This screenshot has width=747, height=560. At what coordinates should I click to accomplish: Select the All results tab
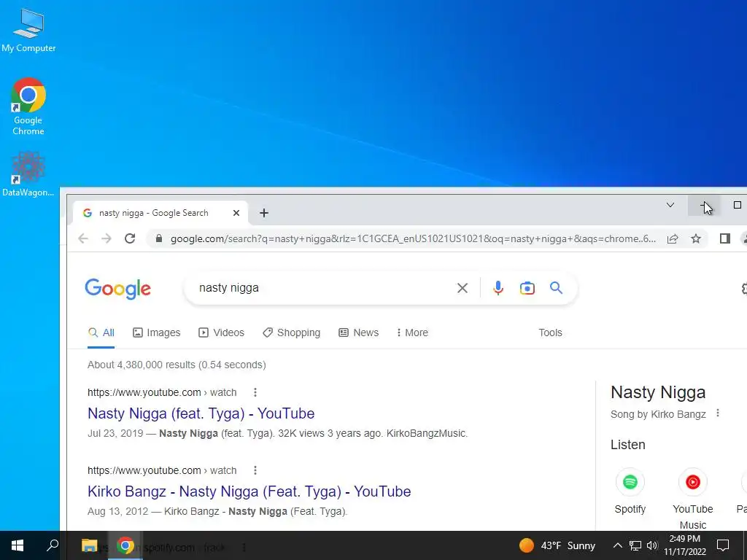[101, 332]
